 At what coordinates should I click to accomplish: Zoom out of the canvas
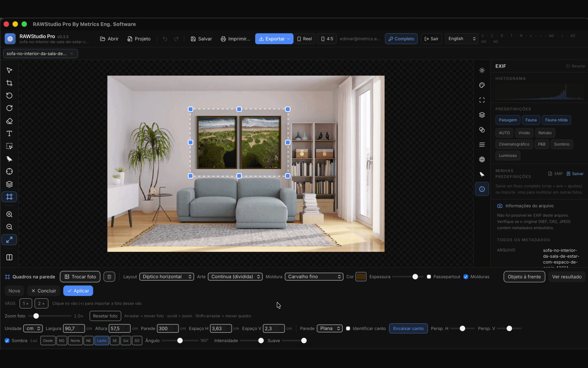(9, 227)
